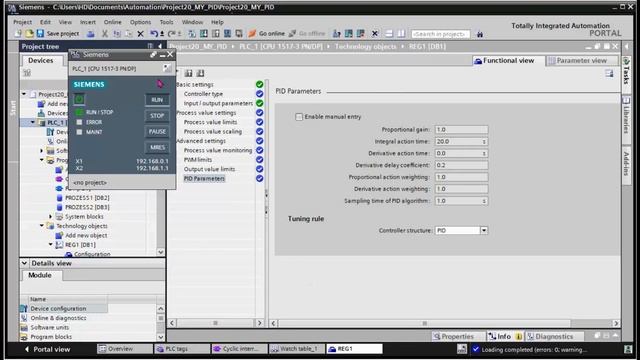The height and width of the screenshot is (360, 640).
Task: Click Add new object in the tree
Action: (86, 235)
